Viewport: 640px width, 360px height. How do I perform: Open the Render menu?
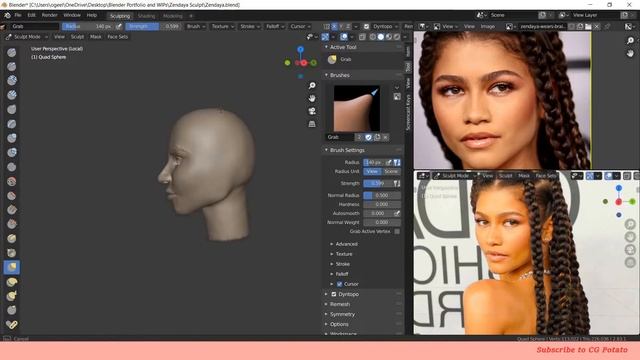[x=49, y=15]
